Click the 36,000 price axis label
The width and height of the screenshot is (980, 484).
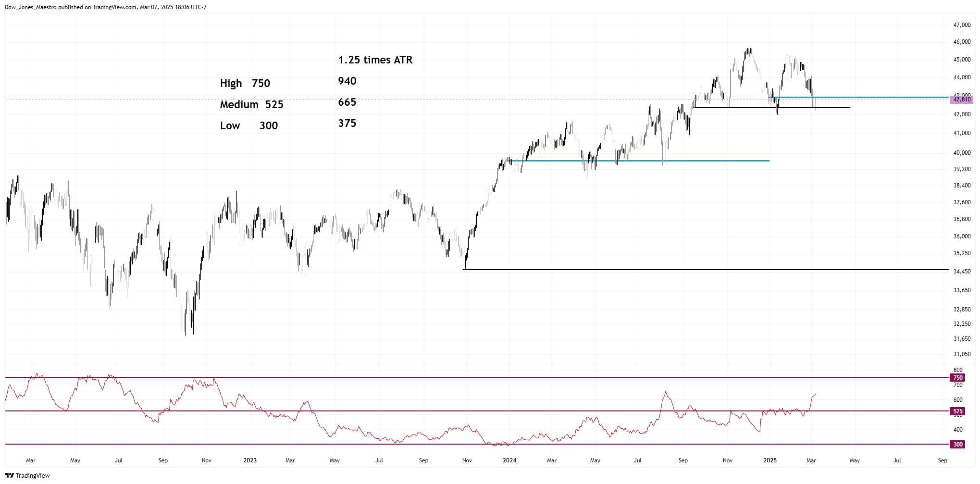pyautogui.click(x=962, y=236)
